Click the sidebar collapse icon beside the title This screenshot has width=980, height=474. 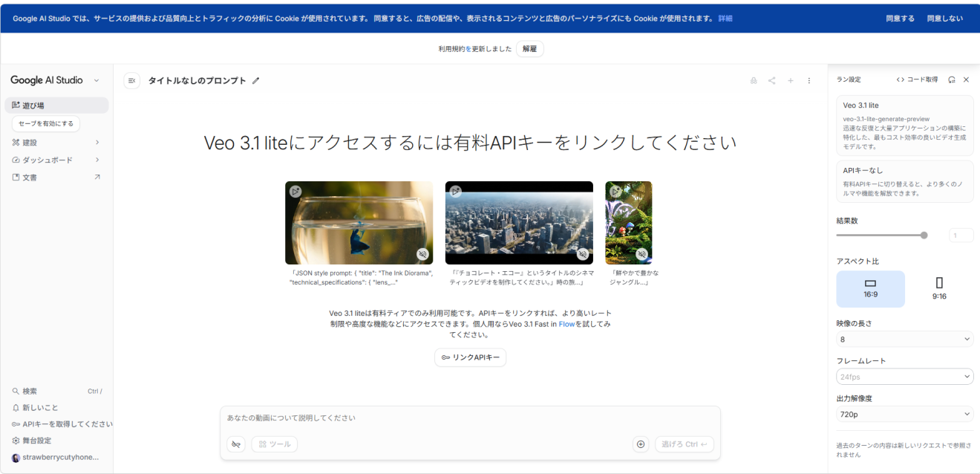[131, 81]
